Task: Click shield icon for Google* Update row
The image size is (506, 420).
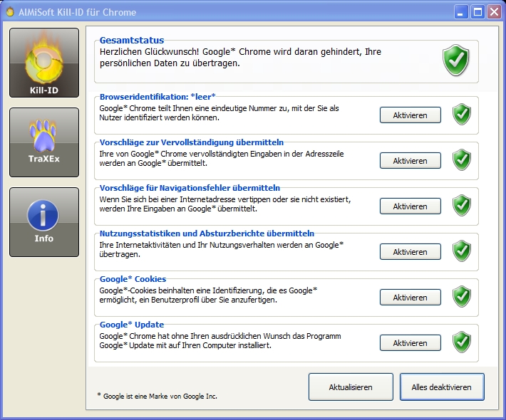Action: [x=462, y=342]
